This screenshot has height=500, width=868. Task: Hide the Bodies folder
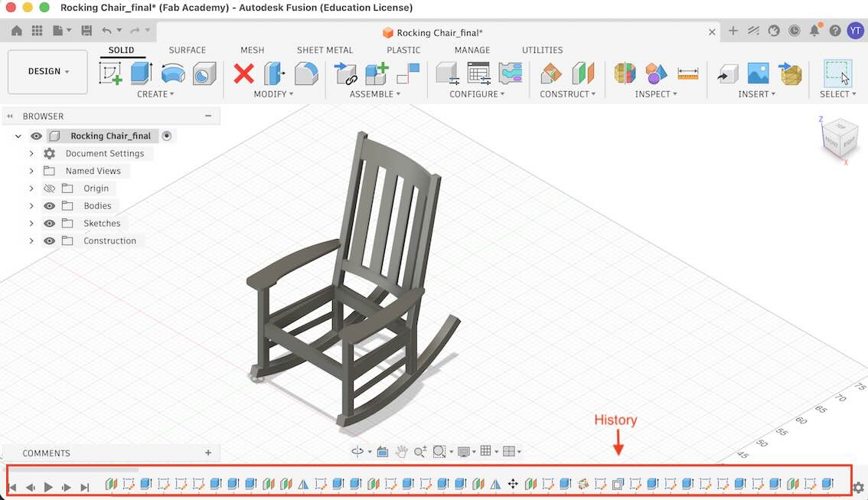pyautogui.click(x=49, y=206)
